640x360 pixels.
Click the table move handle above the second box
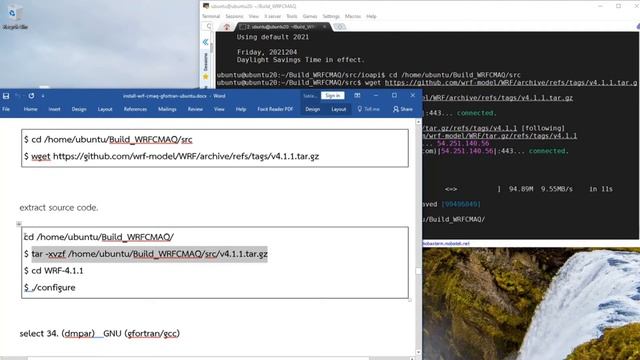(19, 224)
